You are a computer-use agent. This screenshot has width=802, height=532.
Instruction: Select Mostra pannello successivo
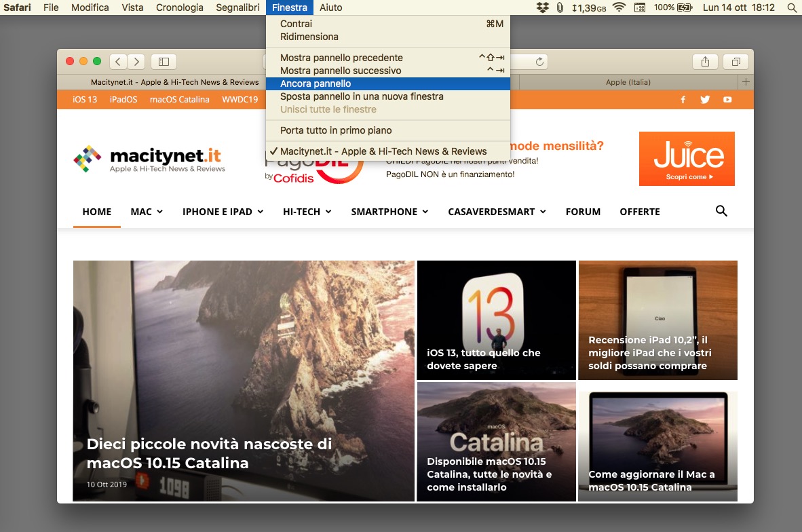[387, 71]
